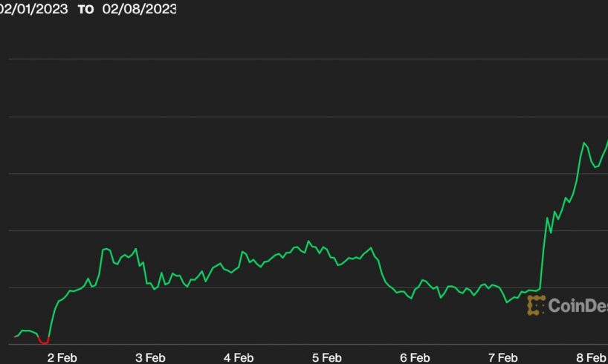Viewport: 608px width, 364px height.
Task: Click the price peak just before 5 Feb
Action: coord(308,241)
